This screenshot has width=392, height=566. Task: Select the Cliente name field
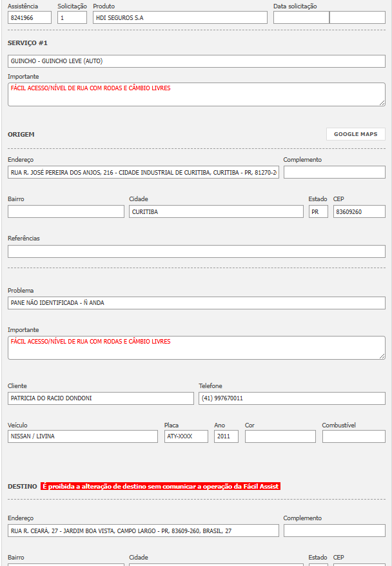(101, 398)
